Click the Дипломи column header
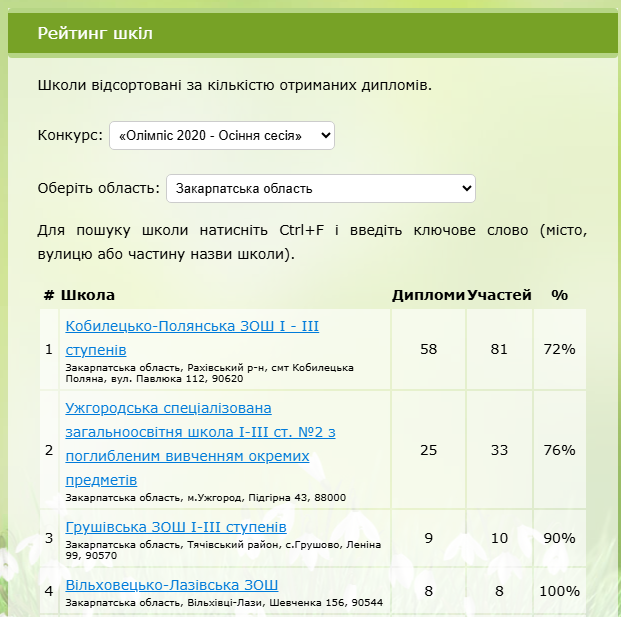Viewport: 621px width, 617px height. click(x=428, y=295)
